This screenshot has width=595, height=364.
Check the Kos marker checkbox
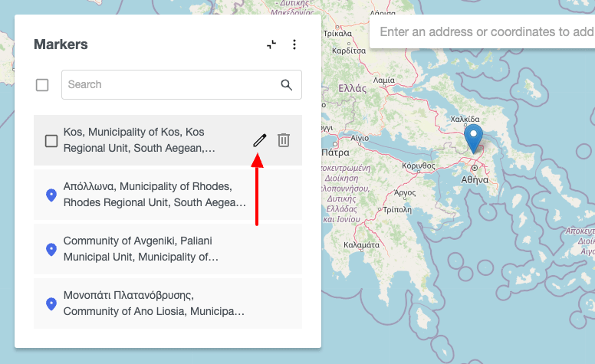[x=51, y=141]
